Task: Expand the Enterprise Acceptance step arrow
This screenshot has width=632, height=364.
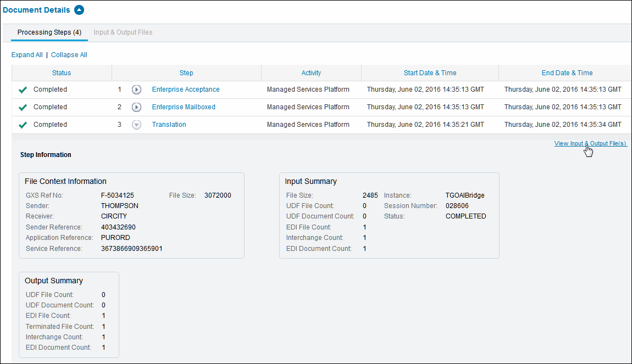Action: click(137, 90)
